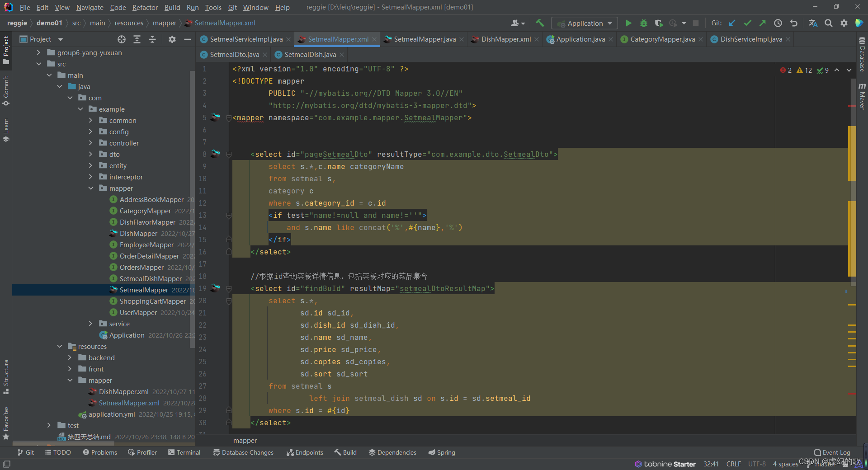This screenshot has width=868, height=470.
Task: Switch to the SetmealDish.java tab
Action: tap(310, 55)
